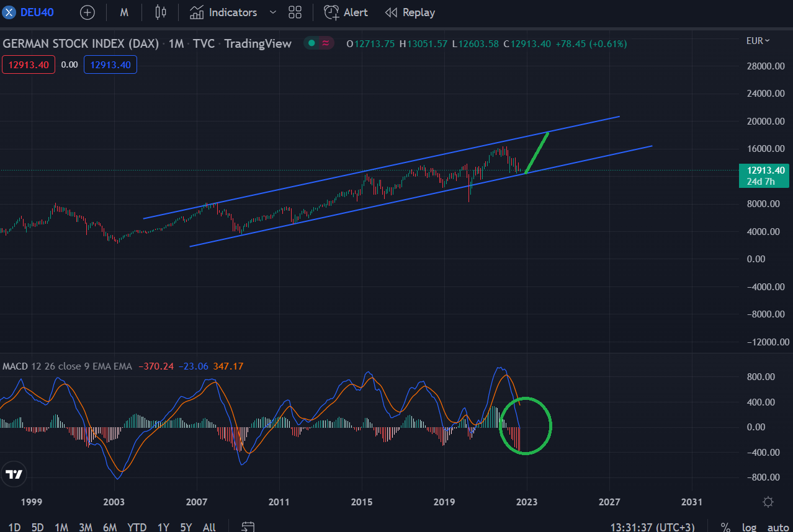Add a compare symbol with the plus icon
This screenshot has width=793, height=532.
click(x=87, y=12)
